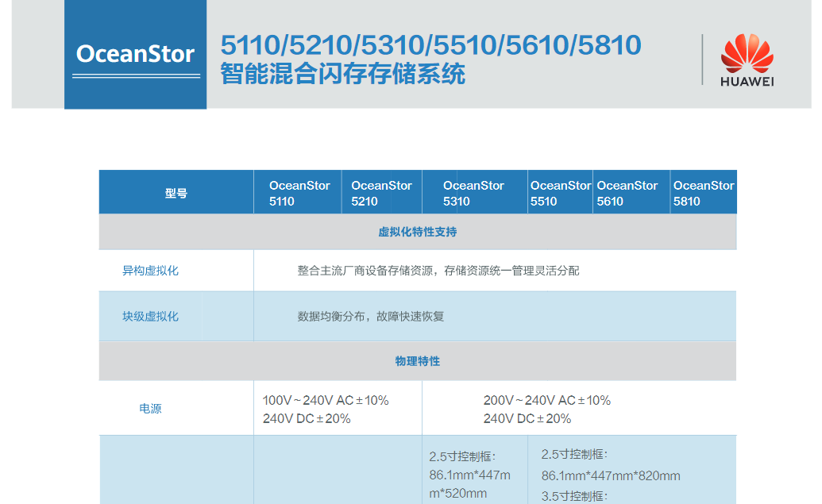This screenshot has width=822, height=504.
Task: Click the 200V~240V AC±10% power cell
Action: [x=546, y=401]
